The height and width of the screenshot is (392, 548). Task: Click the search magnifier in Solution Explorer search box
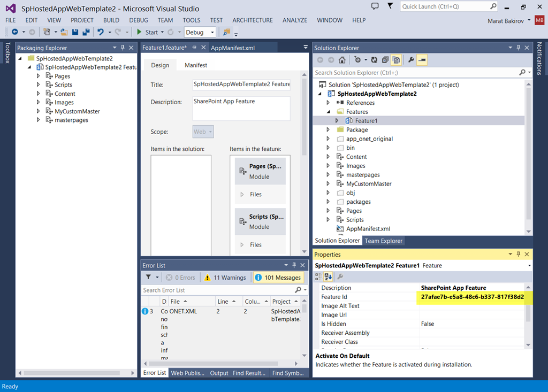click(x=522, y=72)
